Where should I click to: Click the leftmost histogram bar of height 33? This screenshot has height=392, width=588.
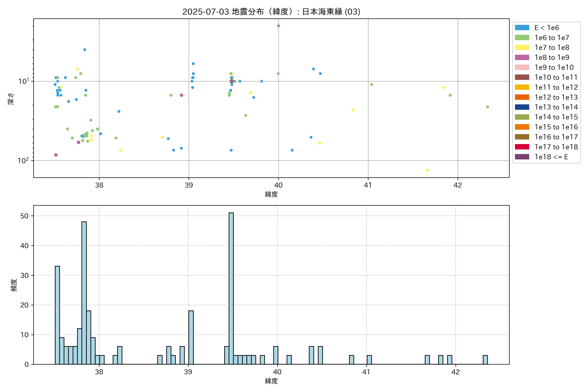point(57,315)
